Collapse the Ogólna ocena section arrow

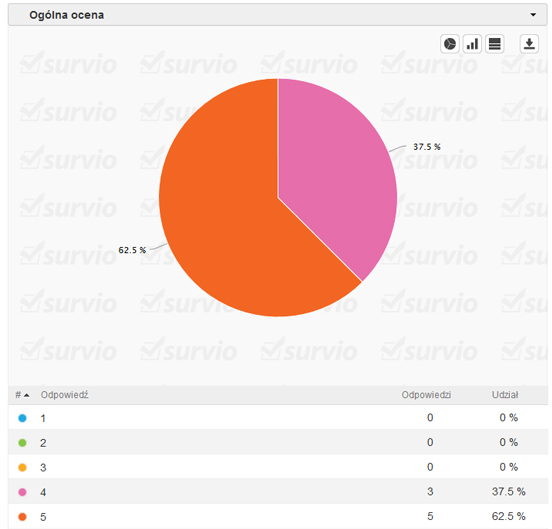tap(533, 15)
